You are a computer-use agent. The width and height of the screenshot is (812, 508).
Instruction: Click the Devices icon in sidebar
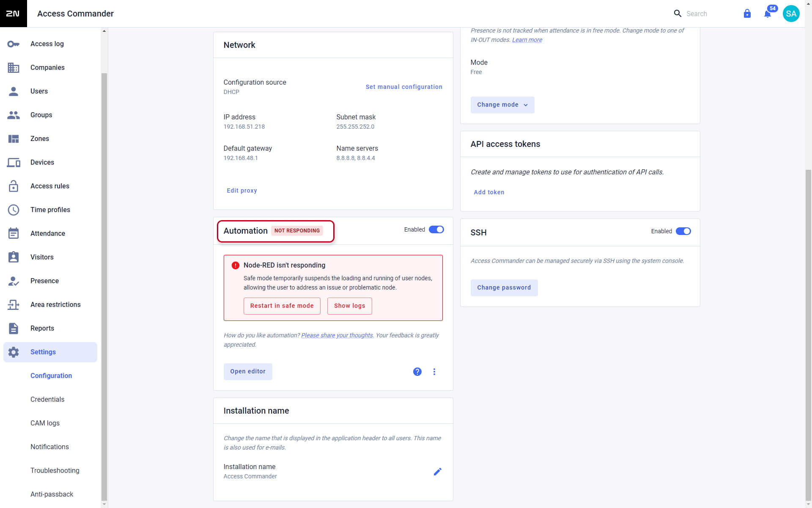point(14,163)
